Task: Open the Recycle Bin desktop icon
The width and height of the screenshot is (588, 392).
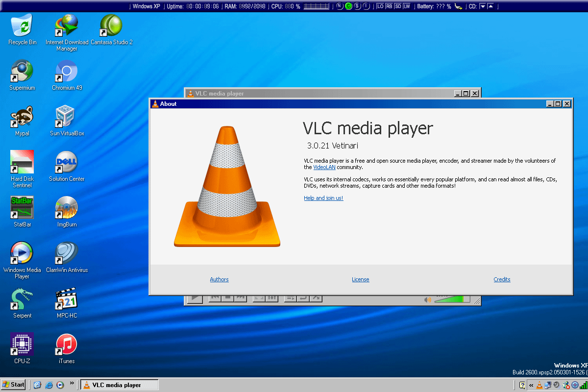Action: pyautogui.click(x=22, y=29)
